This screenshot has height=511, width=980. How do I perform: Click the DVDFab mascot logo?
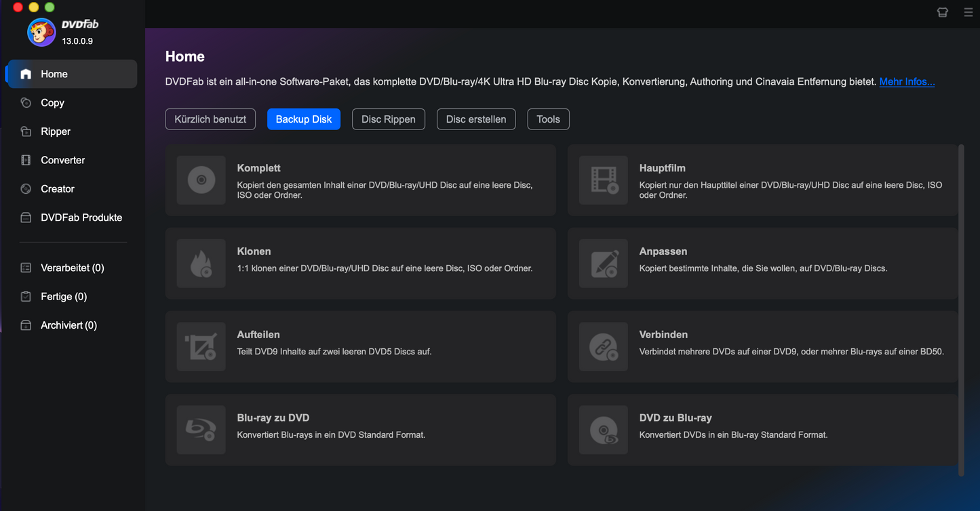tap(41, 33)
